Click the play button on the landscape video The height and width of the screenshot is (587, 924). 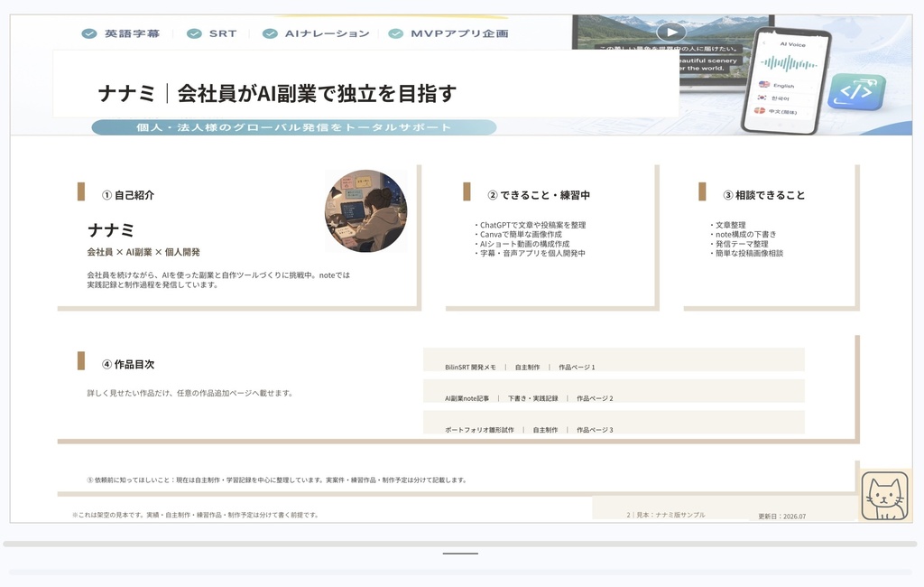pos(671,32)
